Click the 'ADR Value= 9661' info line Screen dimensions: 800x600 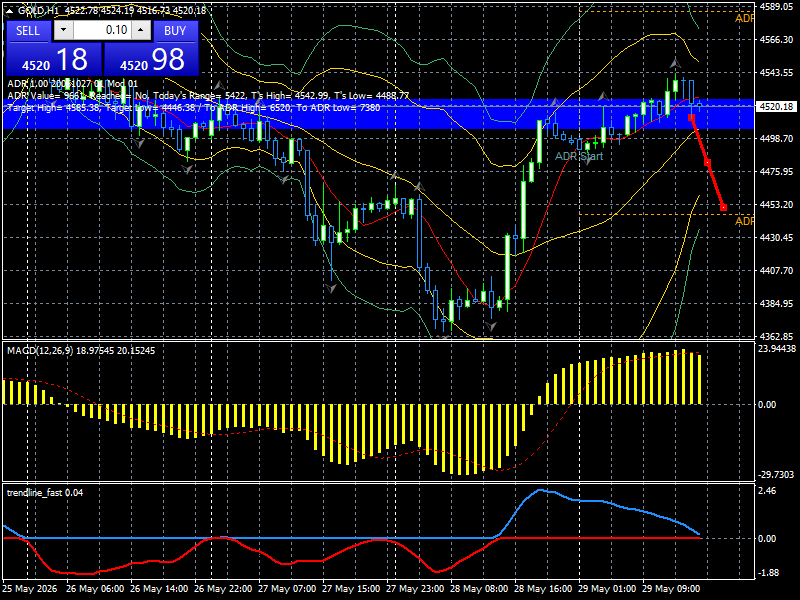[208, 96]
